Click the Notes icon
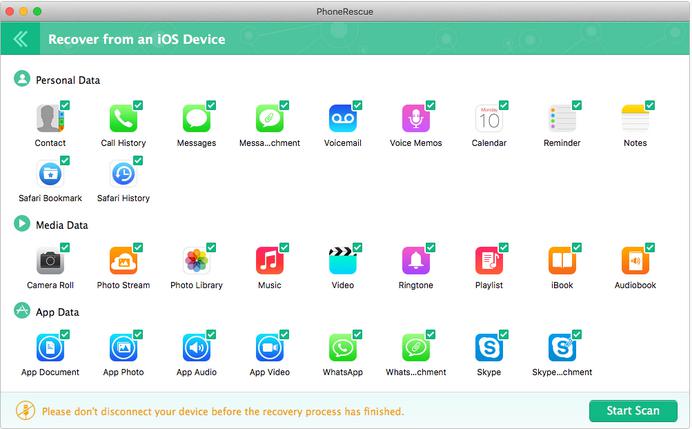 (x=635, y=118)
